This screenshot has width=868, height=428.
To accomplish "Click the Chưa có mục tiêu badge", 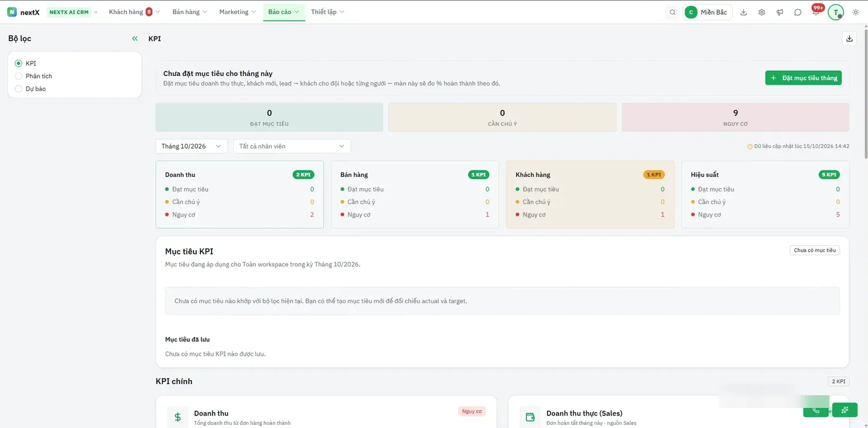I will click(x=815, y=250).
